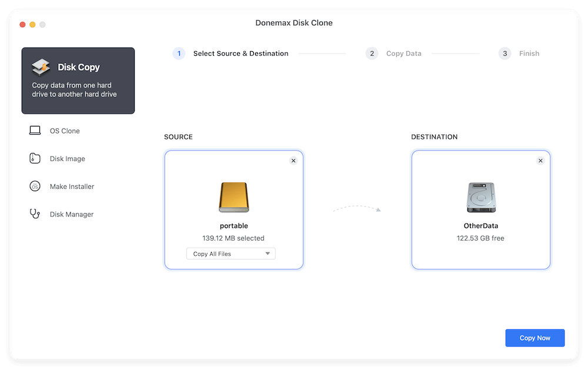Click the Copy All Files dropdown arrow
This screenshot has height=370, width=588.
click(268, 253)
